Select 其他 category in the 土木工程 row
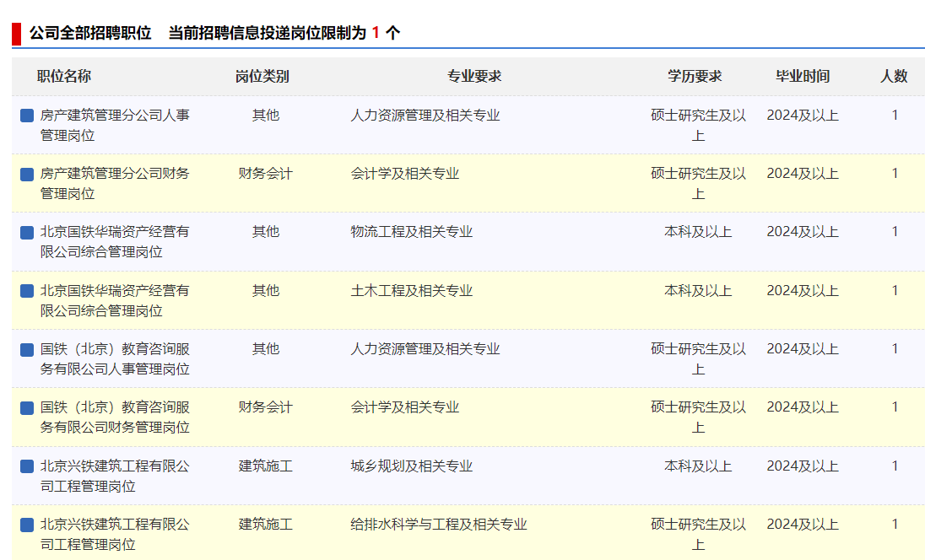Viewport: 925px width, 560px height. (266, 291)
